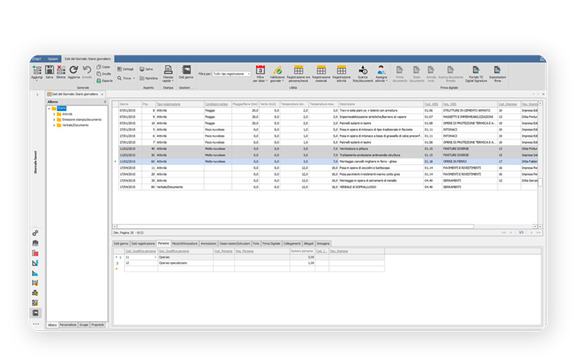Expand the Emissione stampa/documento tree folder
The image size is (576, 362).
54,120
